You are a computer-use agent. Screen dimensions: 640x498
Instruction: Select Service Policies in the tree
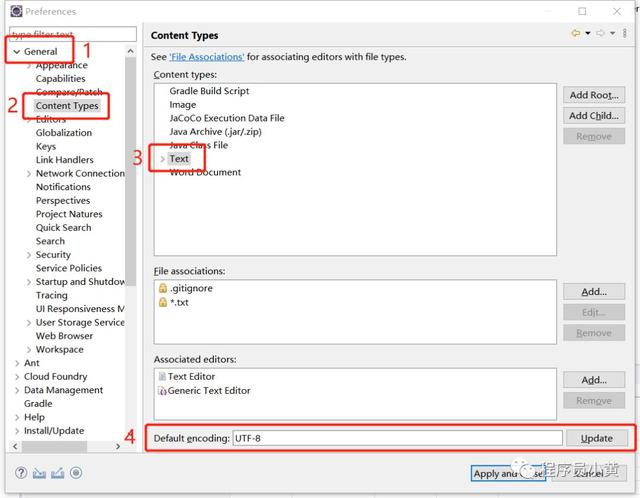69,268
